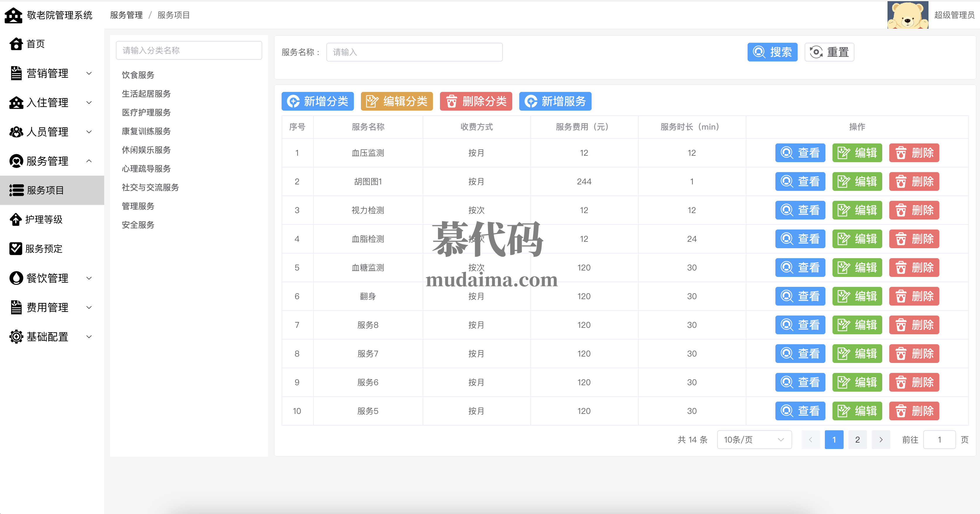This screenshot has height=514, width=980.
Task: Collapse the 服务管理 menu chevron
Action: [89, 161]
